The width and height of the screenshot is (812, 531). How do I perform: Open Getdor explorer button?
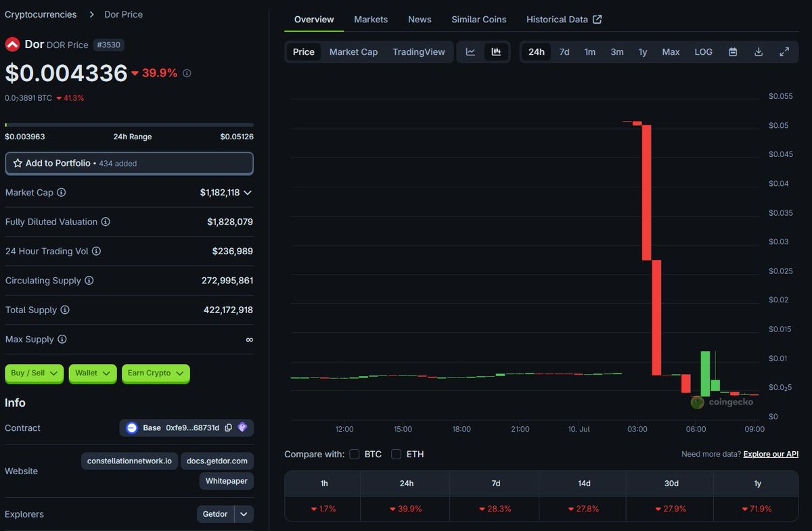(x=215, y=514)
